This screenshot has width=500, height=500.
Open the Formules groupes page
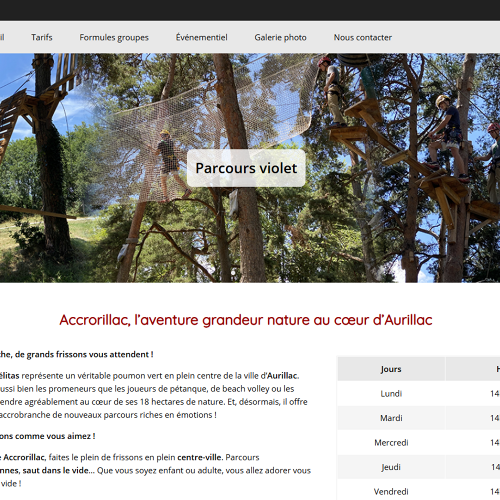[114, 38]
